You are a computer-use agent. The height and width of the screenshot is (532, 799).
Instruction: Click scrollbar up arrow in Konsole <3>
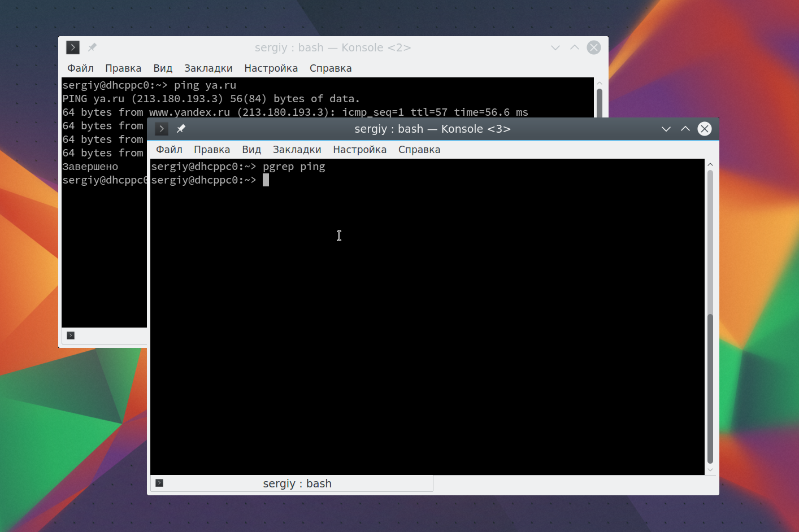[x=710, y=164]
